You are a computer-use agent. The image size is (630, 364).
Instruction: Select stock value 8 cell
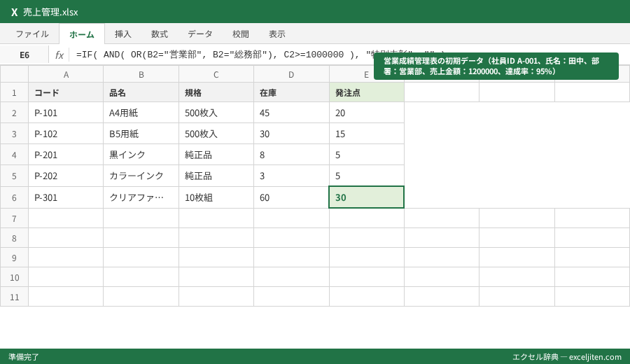291,155
